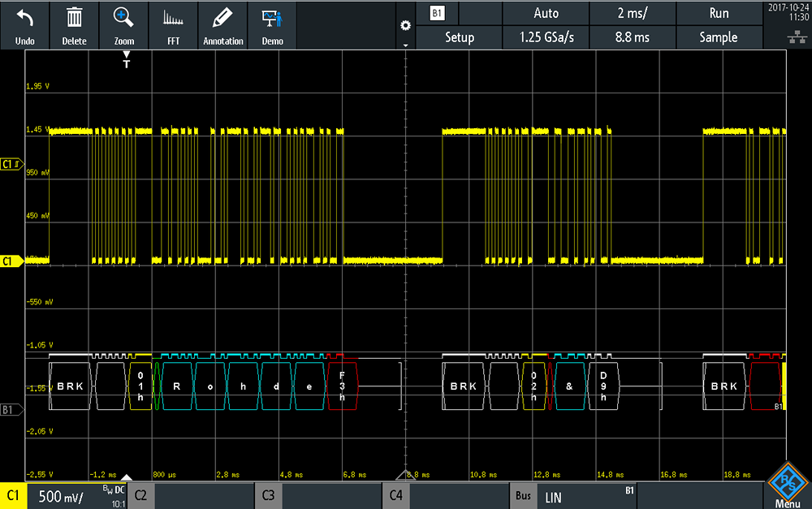812x509 pixels.
Task: Click the network status icon
Action: click(x=797, y=37)
